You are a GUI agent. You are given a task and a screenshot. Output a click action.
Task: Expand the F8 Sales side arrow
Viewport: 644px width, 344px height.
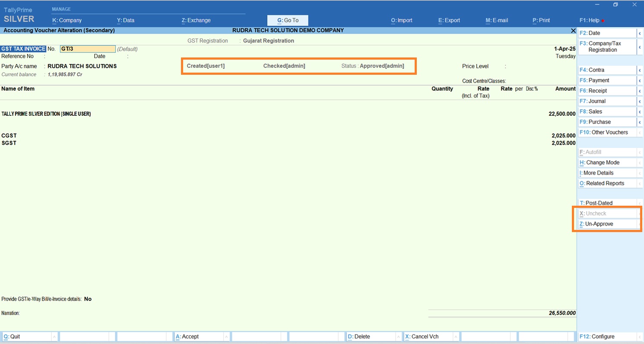(x=639, y=111)
